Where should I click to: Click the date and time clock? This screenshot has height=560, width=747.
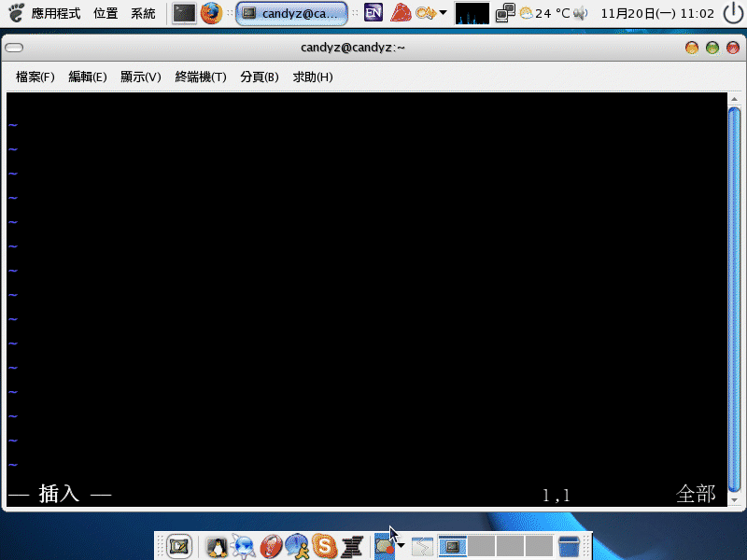[657, 13]
